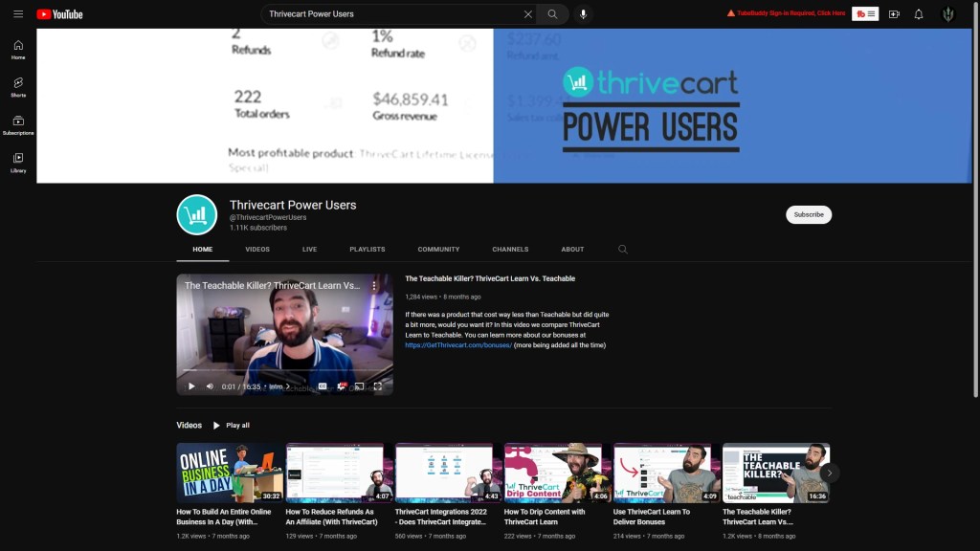Image resolution: width=980 pixels, height=551 pixels.
Task: Open video player settings gear
Action: coord(342,386)
